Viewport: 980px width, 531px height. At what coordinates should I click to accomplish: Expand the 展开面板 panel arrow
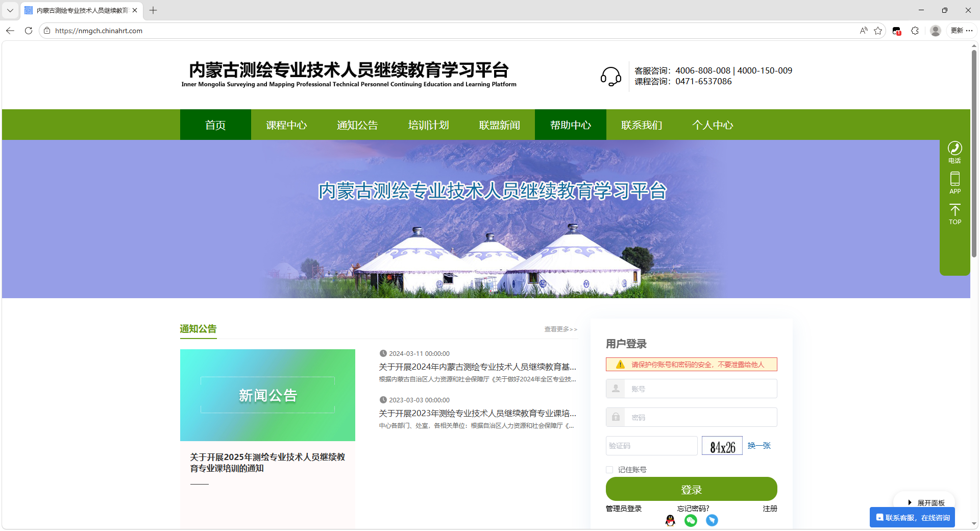pyautogui.click(x=910, y=502)
